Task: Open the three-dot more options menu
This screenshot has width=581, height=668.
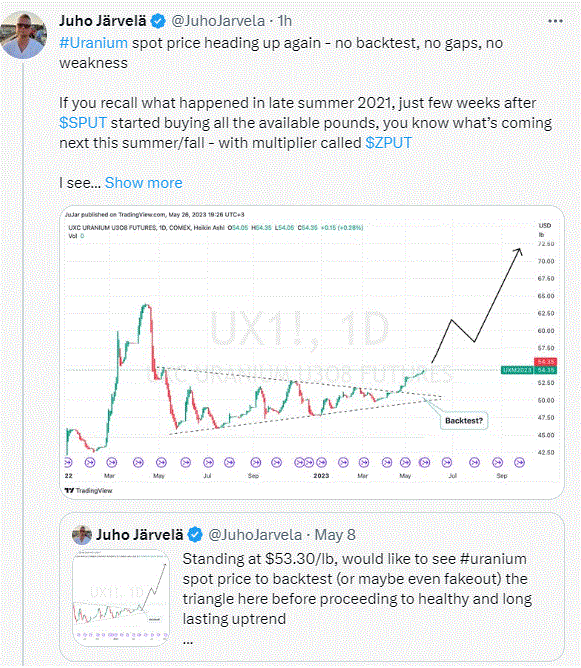Action: [x=555, y=21]
